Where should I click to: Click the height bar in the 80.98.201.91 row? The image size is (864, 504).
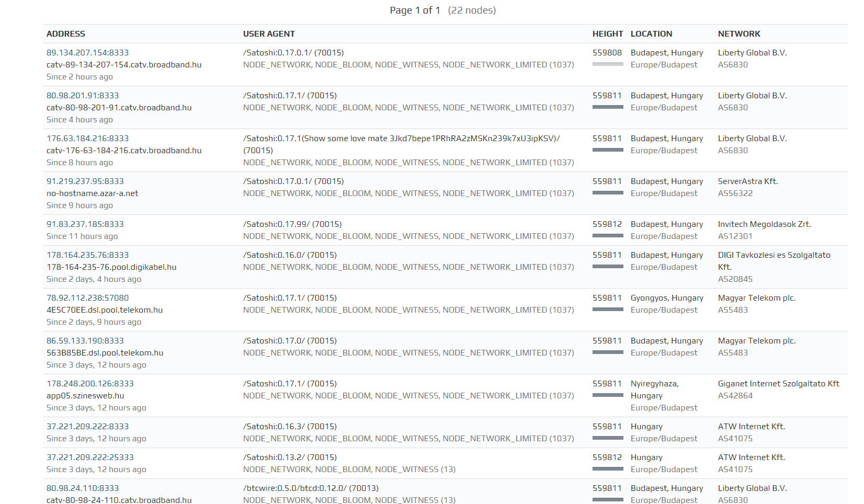pyautogui.click(x=608, y=107)
